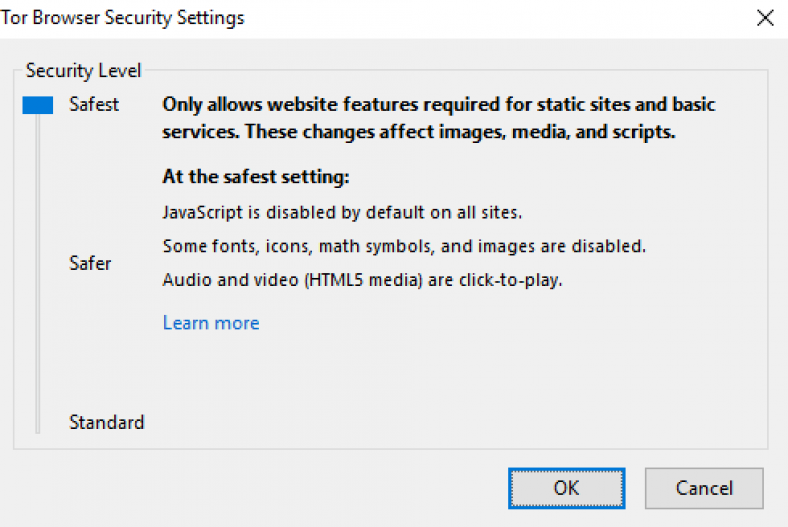Open the Learn more link
788x527 pixels.
211,323
